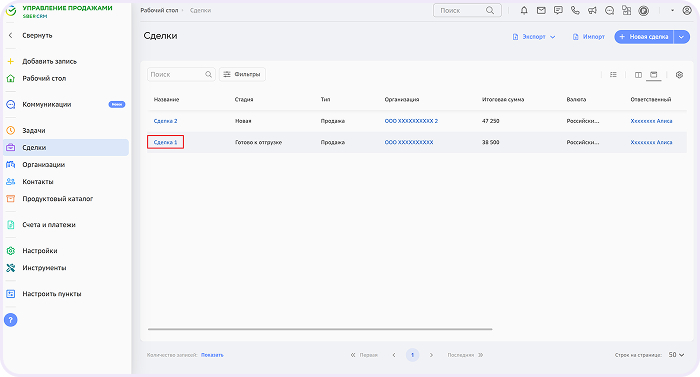
Task: Click the clock icon for Задачи
Action: [11, 130]
